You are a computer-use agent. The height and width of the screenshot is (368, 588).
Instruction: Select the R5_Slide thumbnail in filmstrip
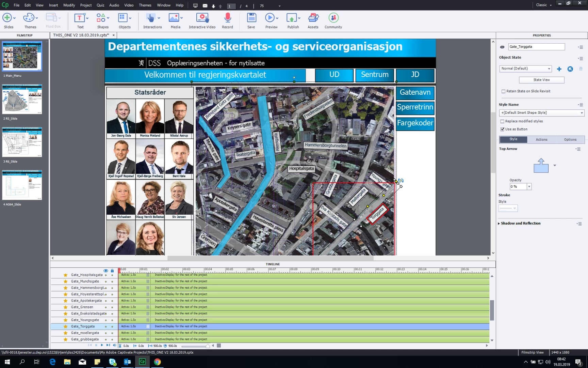tap(22, 99)
